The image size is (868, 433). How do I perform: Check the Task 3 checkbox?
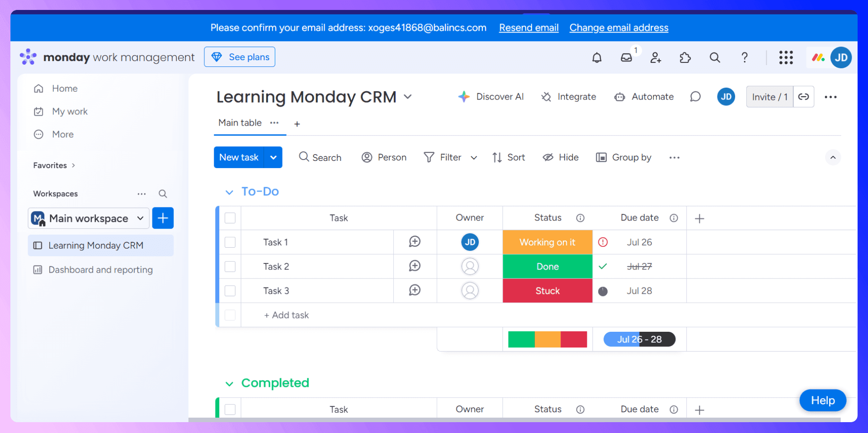[x=230, y=291]
